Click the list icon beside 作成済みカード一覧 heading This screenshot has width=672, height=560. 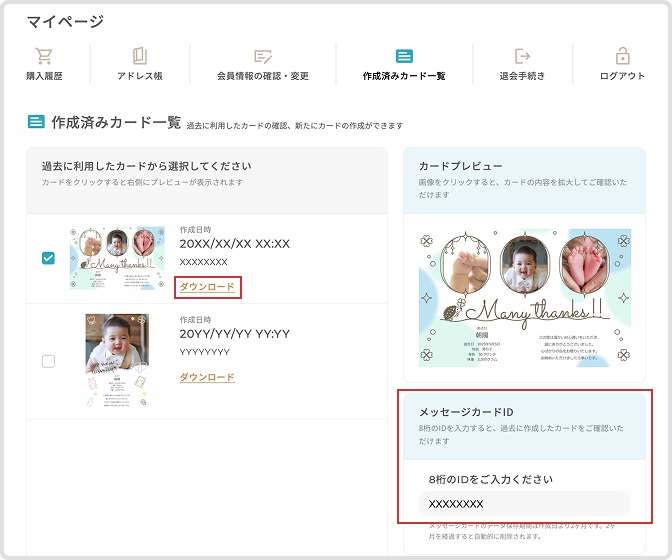click(x=36, y=122)
